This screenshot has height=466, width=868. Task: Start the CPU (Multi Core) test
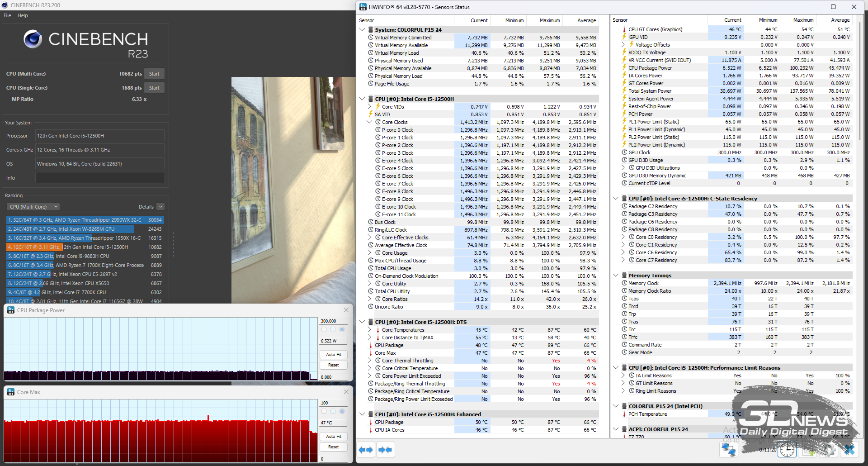pos(154,74)
